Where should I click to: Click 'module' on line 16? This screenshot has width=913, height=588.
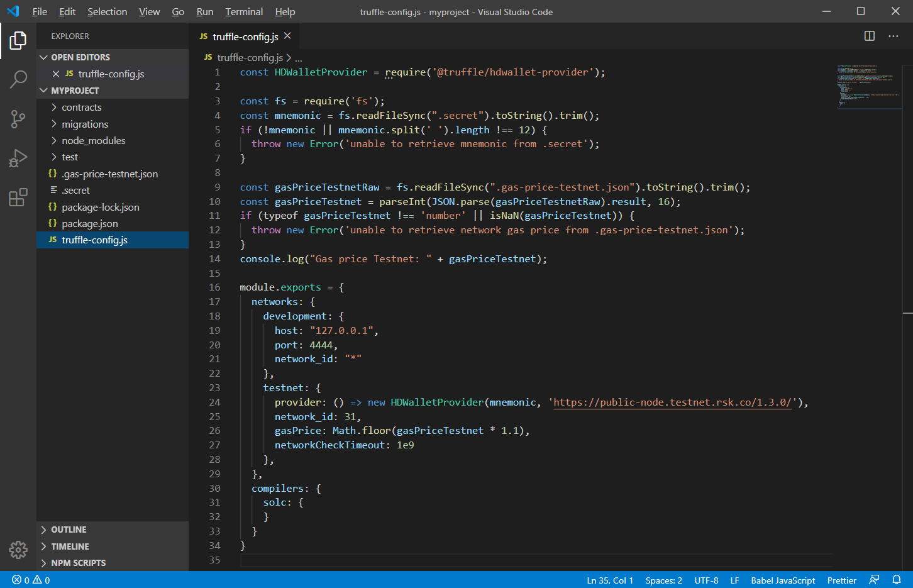[257, 287]
